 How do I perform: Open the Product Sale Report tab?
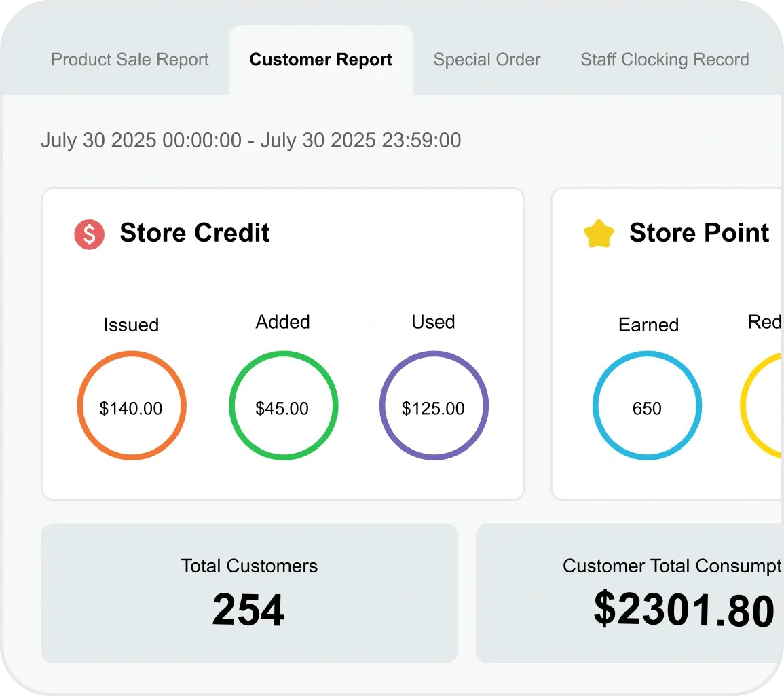(x=130, y=60)
